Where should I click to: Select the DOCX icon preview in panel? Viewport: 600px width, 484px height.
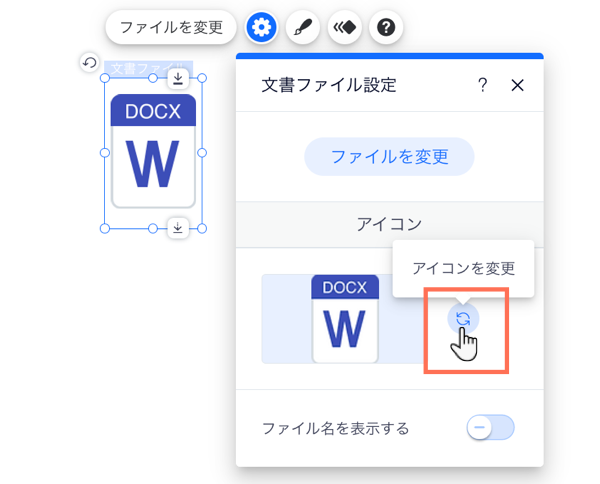click(x=345, y=319)
